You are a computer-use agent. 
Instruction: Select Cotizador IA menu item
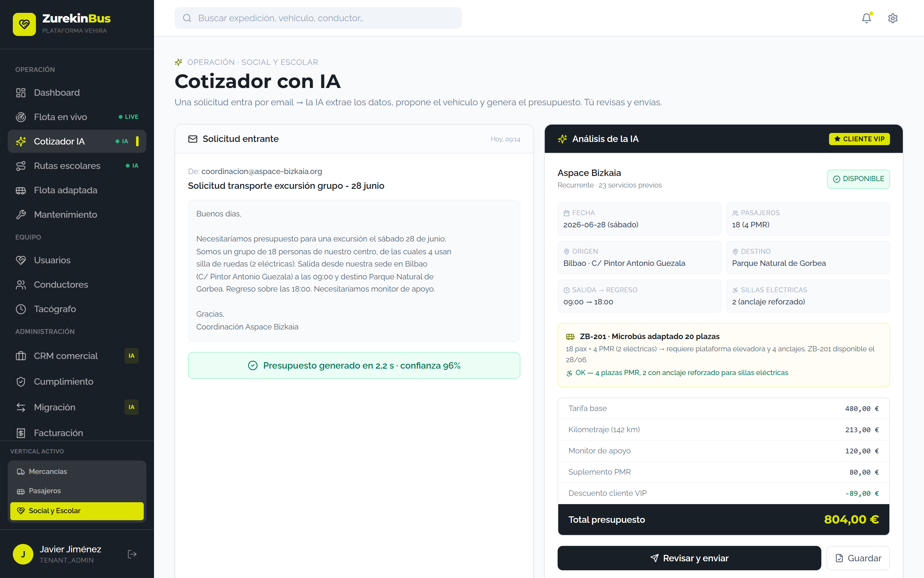coord(77,141)
